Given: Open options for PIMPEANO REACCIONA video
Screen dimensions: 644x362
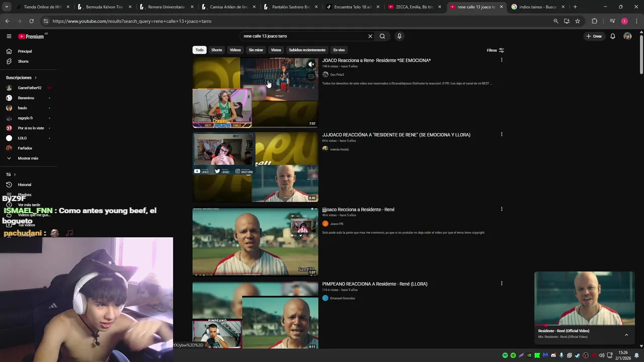Looking at the screenshot, I should pos(502,283).
